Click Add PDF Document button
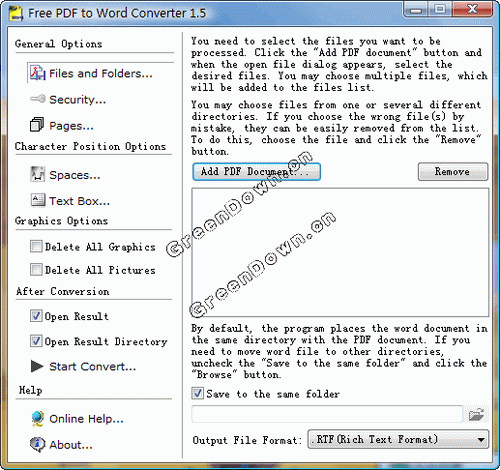 click(x=256, y=172)
